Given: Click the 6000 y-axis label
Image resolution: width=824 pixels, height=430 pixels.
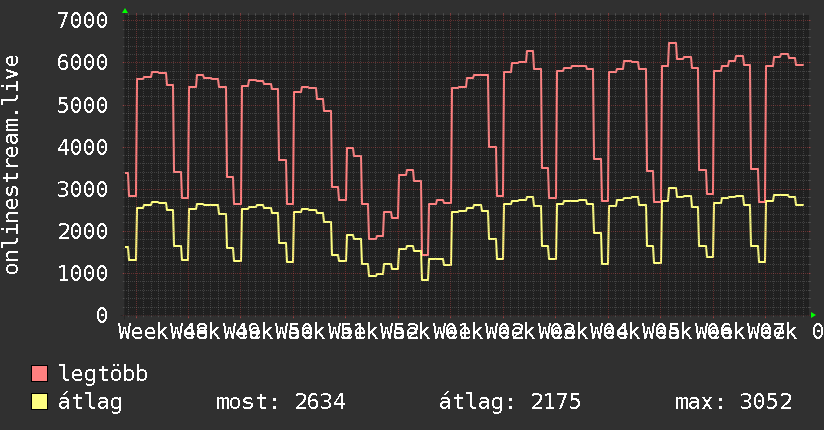Looking at the screenshot, I should [83, 63].
